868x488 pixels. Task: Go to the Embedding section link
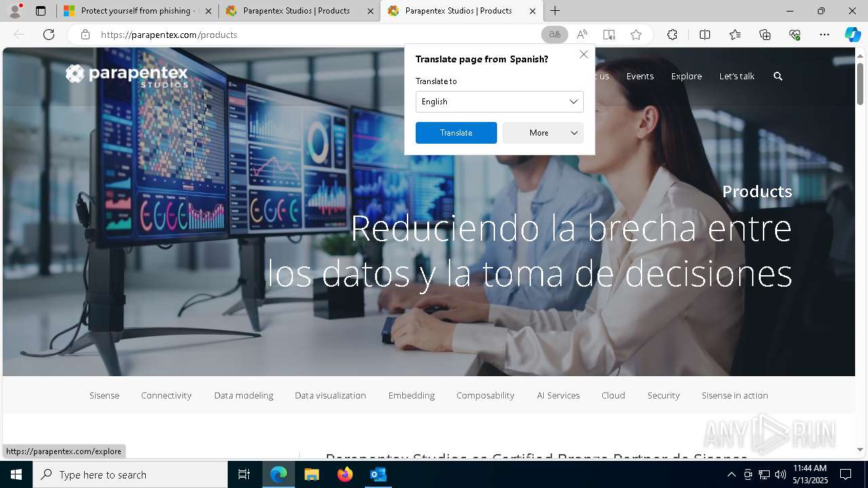coord(412,395)
